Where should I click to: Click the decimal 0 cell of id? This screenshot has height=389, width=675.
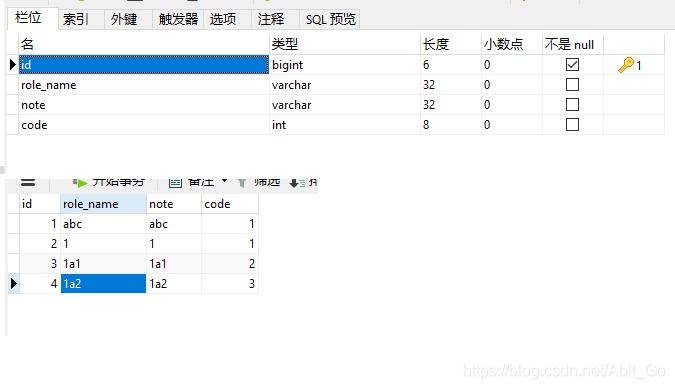(x=512, y=65)
